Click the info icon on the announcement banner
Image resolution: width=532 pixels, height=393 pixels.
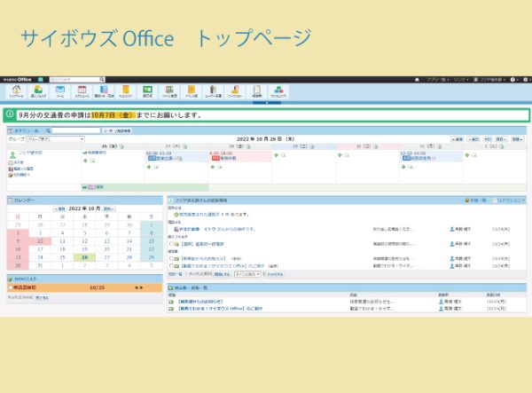[10, 114]
